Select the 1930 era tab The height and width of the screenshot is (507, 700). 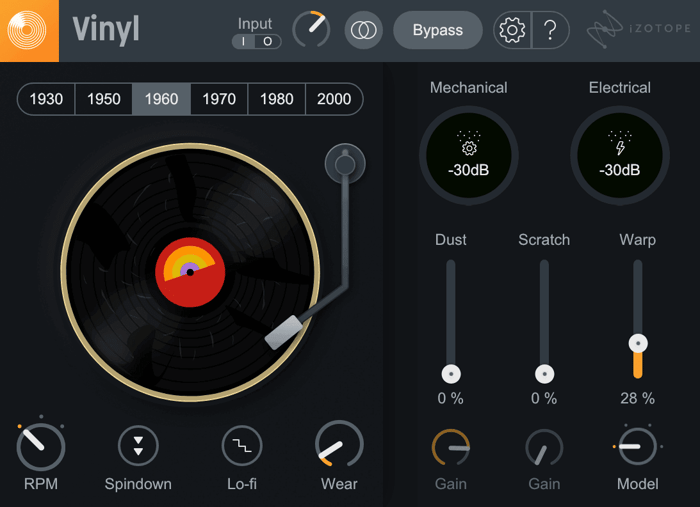click(x=46, y=99)
